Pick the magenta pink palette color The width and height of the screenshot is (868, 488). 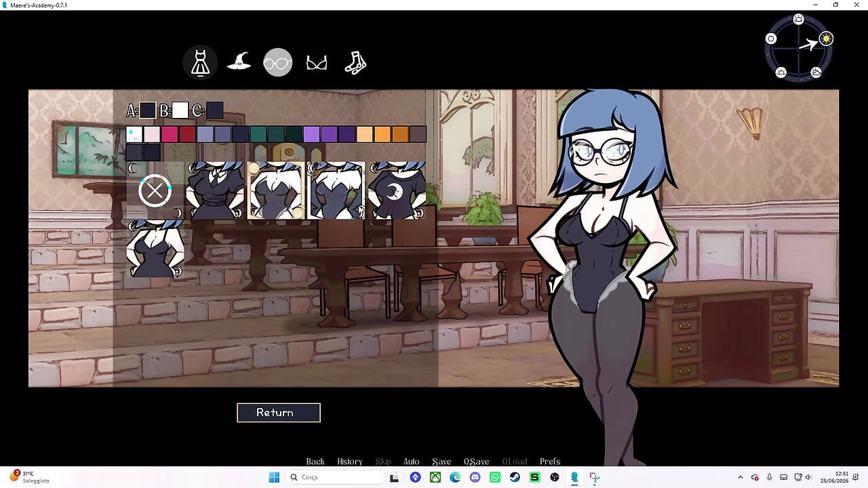click(x=170, y=134)
